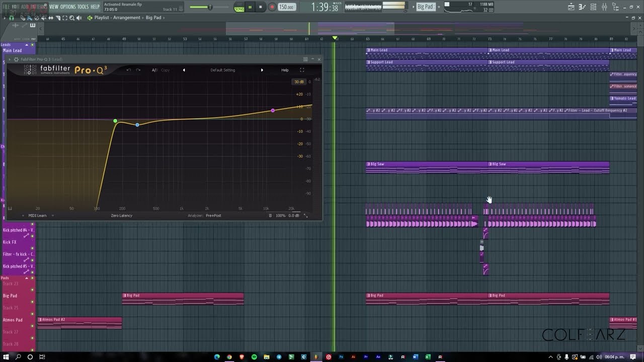644x362 pixels.
Task: Select the Support Lead clip at bar 65
Action: [427, 65]
